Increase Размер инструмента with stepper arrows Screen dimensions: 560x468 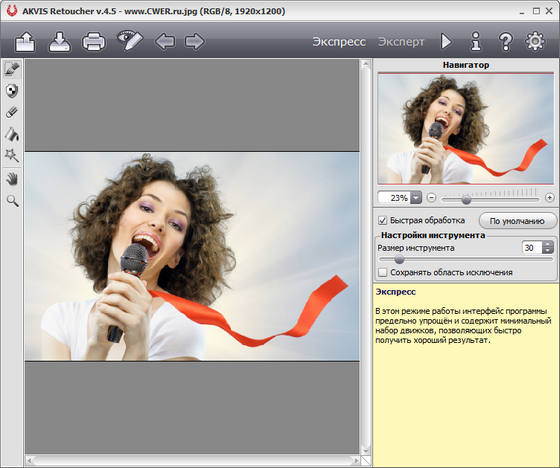tap(548, 244)
